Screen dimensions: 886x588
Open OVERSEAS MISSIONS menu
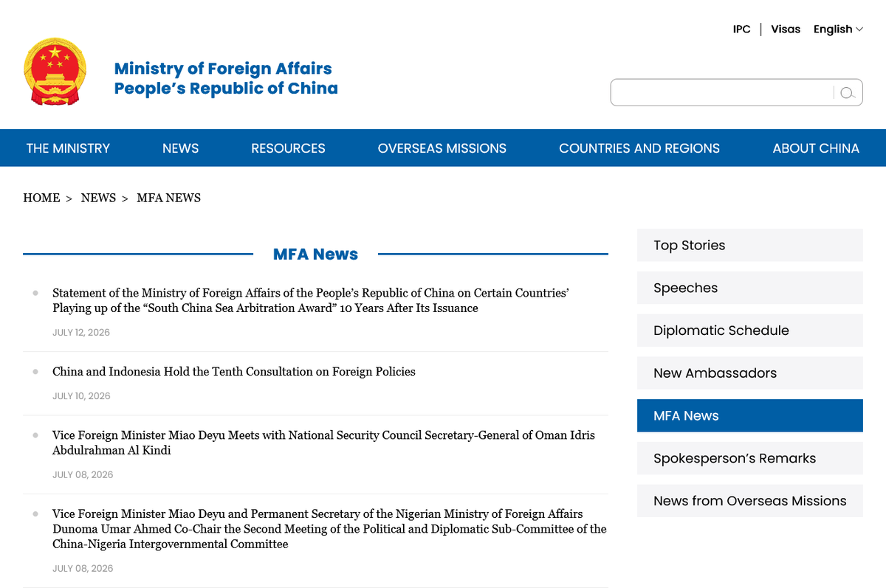click(442, 148)
